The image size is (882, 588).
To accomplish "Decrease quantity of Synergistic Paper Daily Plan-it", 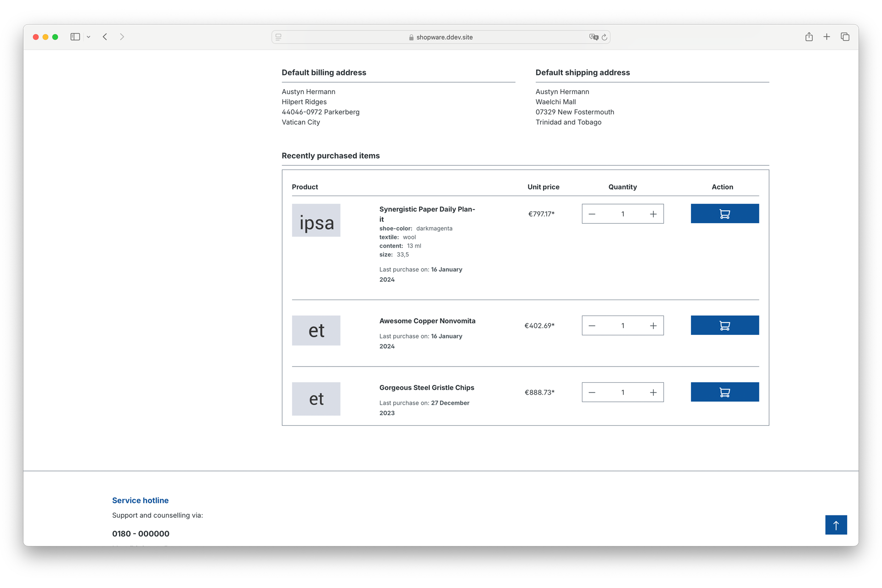I will (x=592, y=214).
